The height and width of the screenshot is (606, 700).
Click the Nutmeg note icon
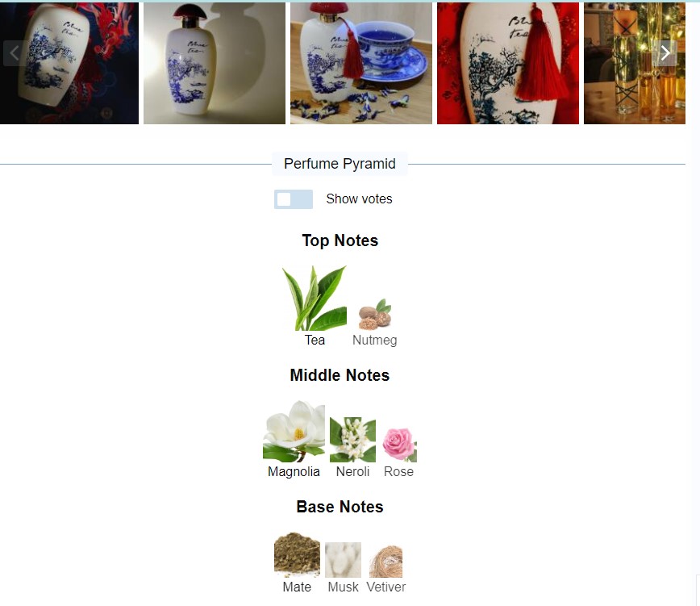(375, 315)
